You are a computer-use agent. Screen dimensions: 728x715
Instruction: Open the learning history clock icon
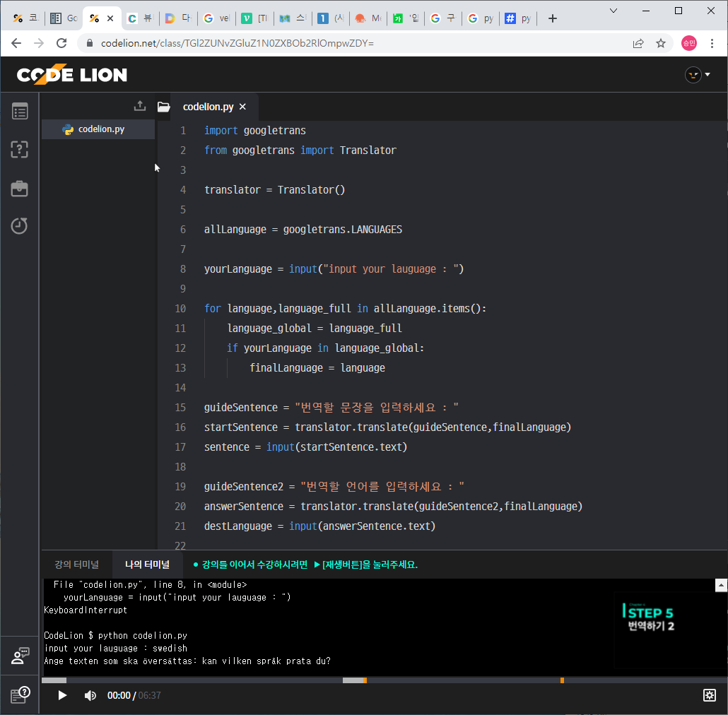pyautogui.click(x=20, y=226)
